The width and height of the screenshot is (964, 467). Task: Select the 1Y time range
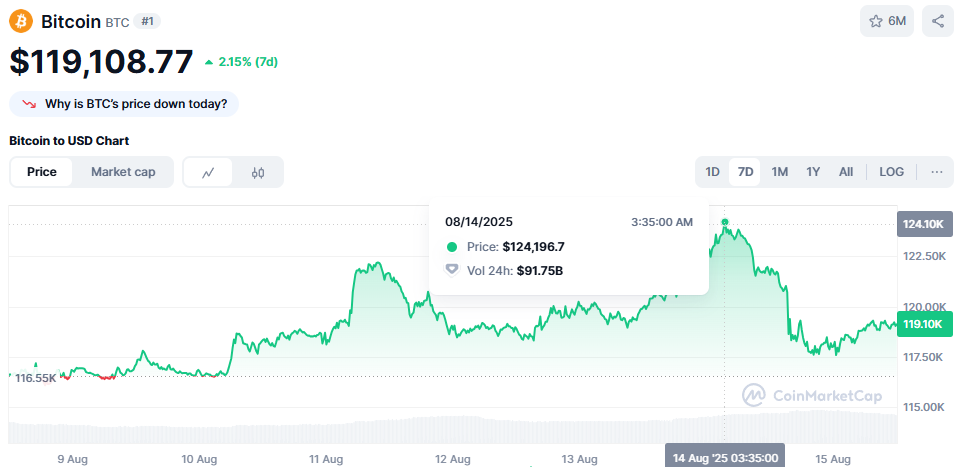(813, 172)
